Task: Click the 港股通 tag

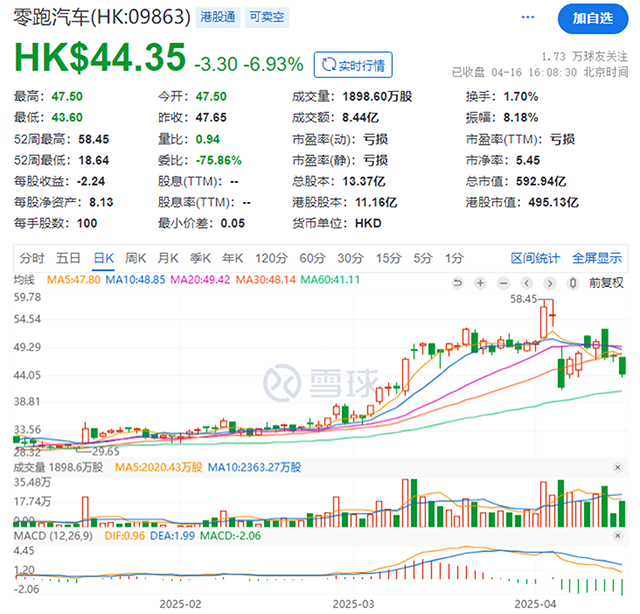Action: [218, 17]
